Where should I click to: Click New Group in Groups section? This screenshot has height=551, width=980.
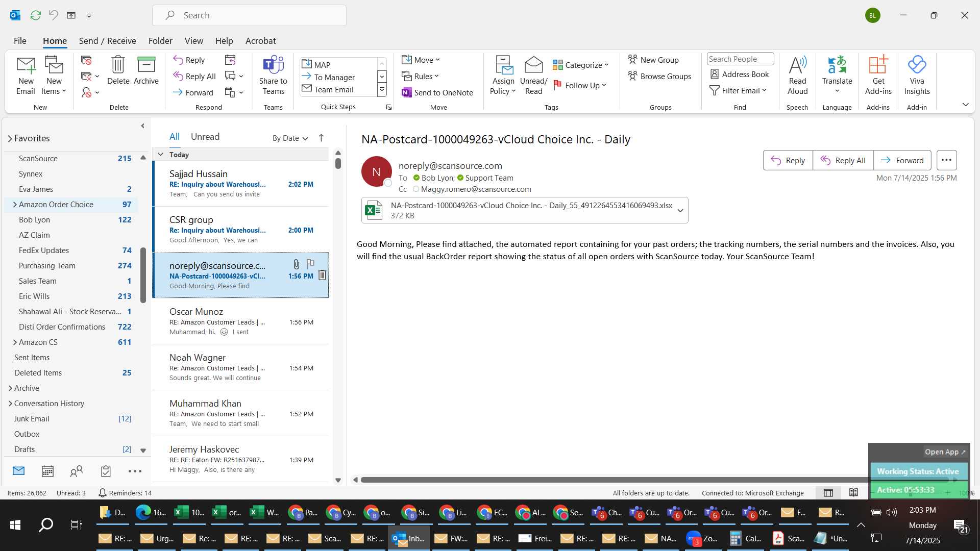pyautogui.click(x=653, y=60)
